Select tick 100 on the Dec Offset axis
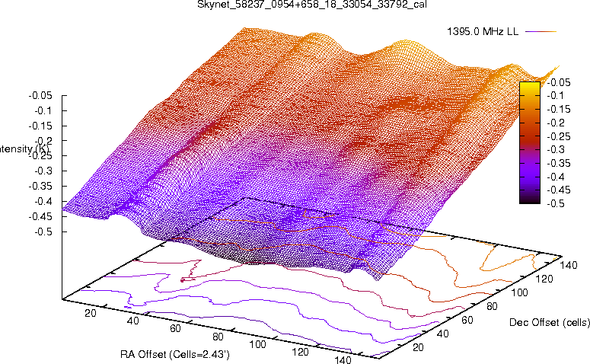Viewport: 590px width, 364px height. pyautogui.click(x=519, y=292)
